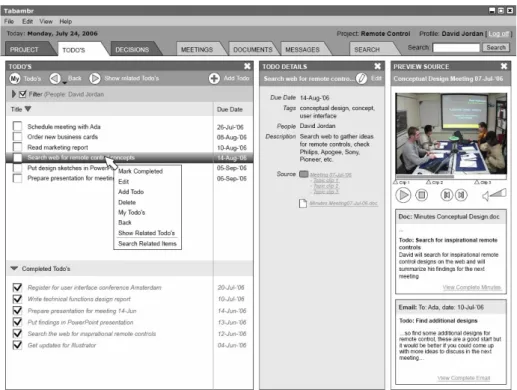Image resolution: width=517 pixels, height=390 pixels.
Task: Click into the Search input field
Action: (x=456, y=48)
